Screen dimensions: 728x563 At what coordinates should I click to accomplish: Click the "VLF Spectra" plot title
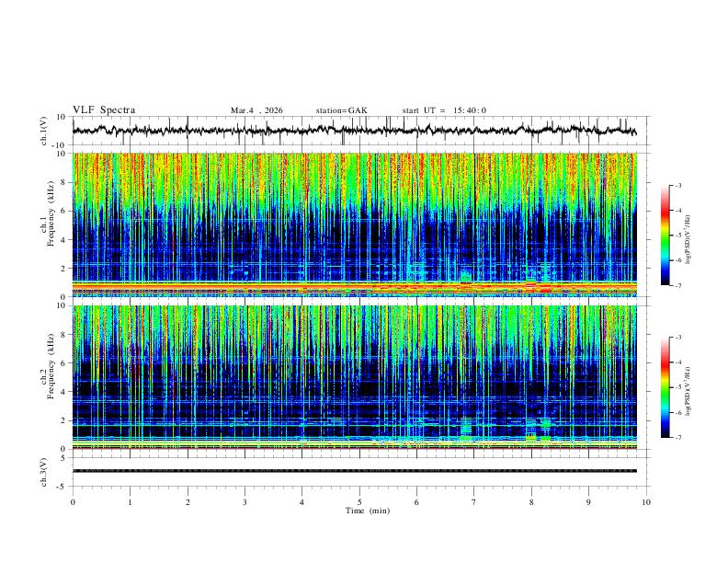104,110
